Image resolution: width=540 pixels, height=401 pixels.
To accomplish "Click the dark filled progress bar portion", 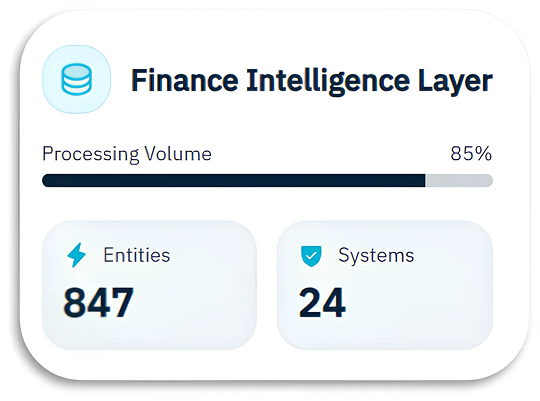I will coord(234,181).
